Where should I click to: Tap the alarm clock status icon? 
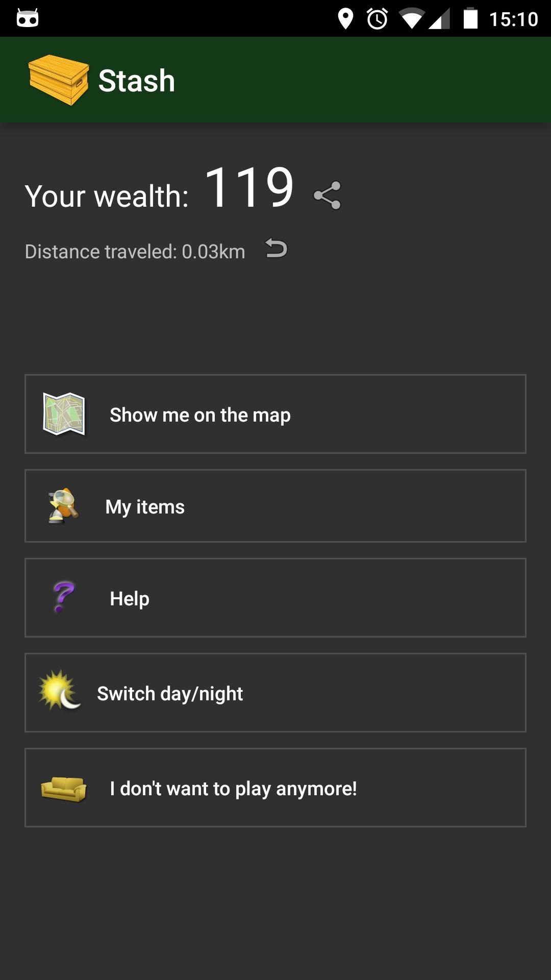click(x=378, y=19)
